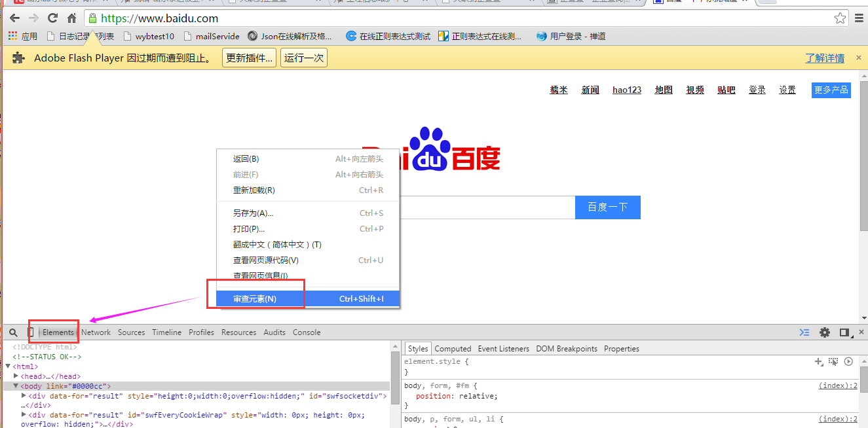The image size is (868, 428).
Task: Choose 打印(P)... in the context menu
Action: point(308,229)
